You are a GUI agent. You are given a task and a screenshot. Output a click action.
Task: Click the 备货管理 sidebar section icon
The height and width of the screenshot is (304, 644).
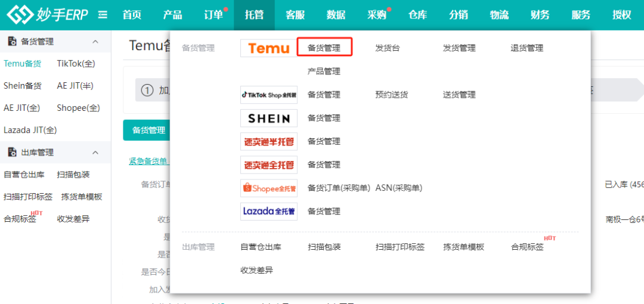13,42
